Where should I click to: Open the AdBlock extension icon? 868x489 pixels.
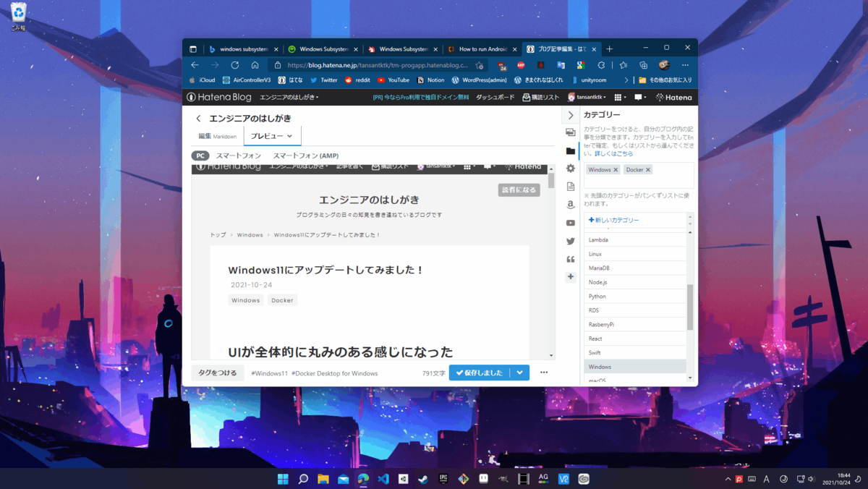tap(521, 65)
